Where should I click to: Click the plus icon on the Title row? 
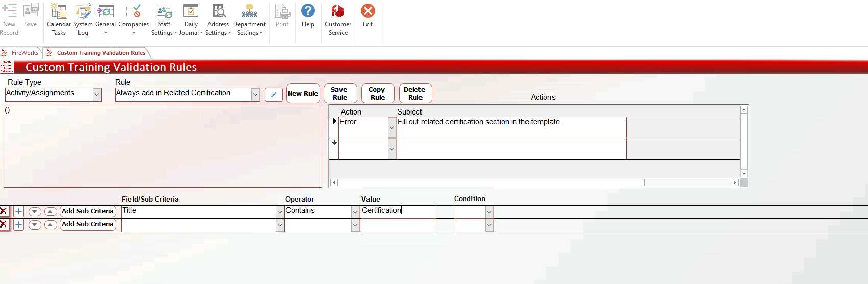coord(18,211)
